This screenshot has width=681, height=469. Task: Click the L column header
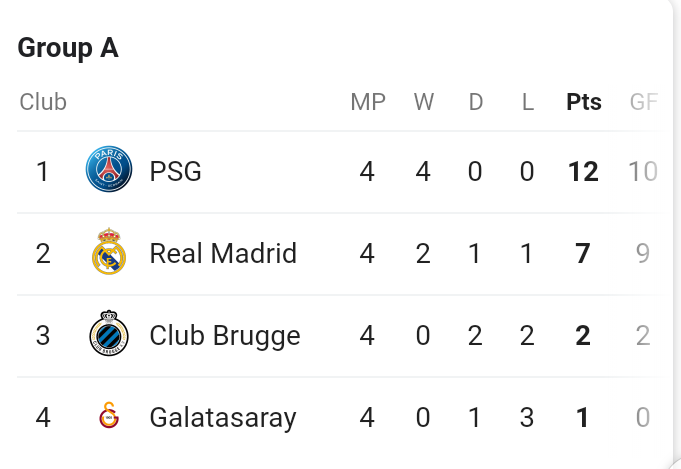528,102
